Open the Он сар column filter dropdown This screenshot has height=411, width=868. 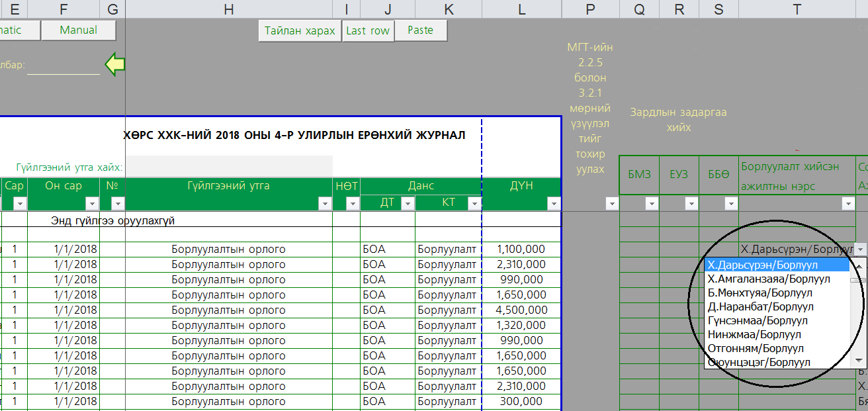point(92,204)
